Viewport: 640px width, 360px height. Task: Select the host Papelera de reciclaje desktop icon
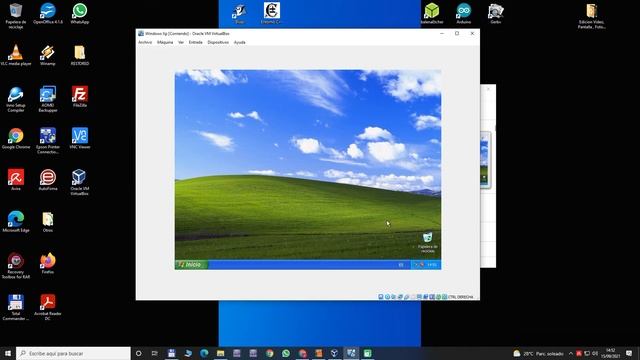16,16
